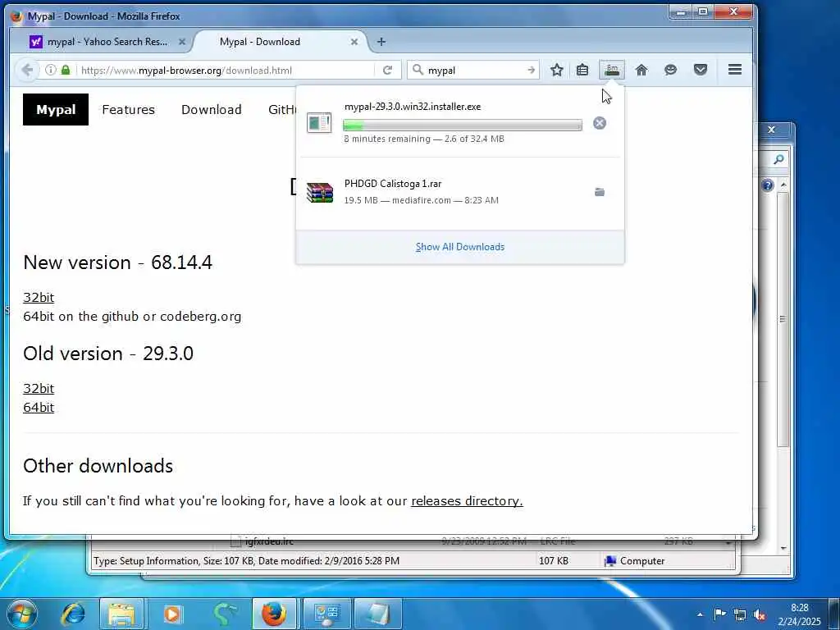Submit search with the arrow button
The width and height of the screenshot is (840, 630).
click(531, 71)
